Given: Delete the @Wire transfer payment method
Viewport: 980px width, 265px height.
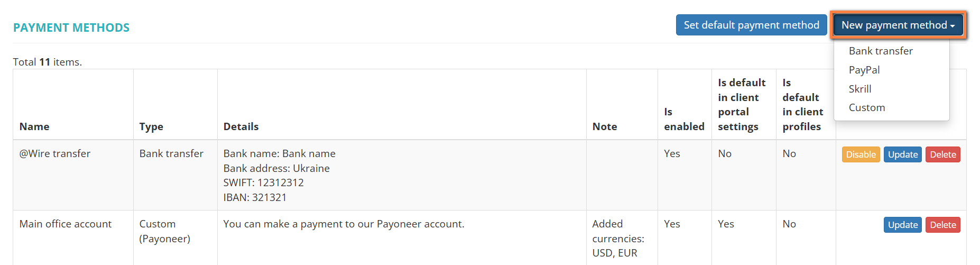Looking at the screenshot, I should click(943, 154).
